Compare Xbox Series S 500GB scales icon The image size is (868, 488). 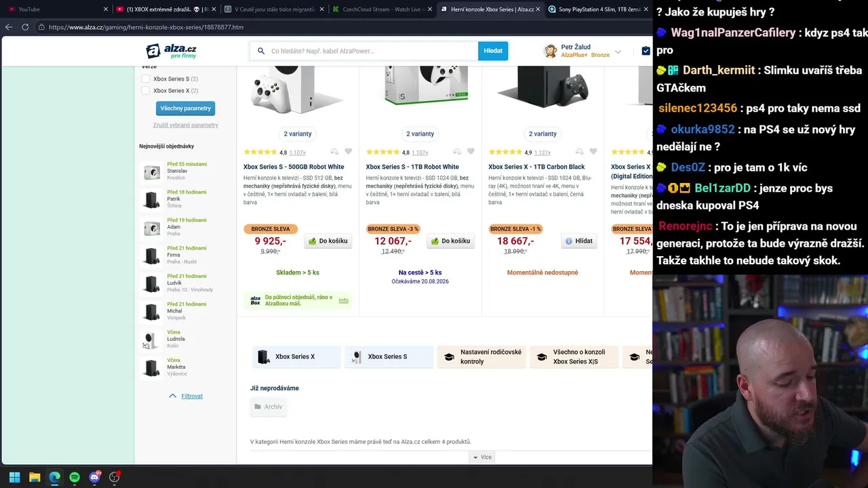[334, 152]
